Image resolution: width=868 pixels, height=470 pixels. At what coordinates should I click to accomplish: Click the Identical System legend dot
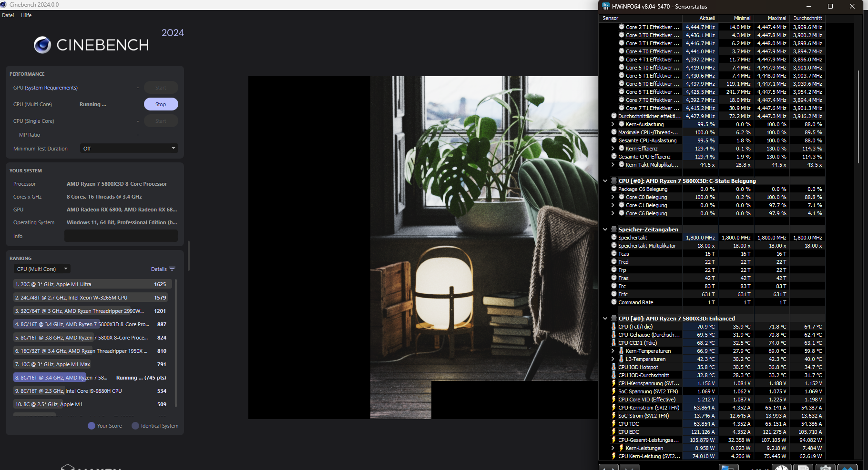[135, 426]
